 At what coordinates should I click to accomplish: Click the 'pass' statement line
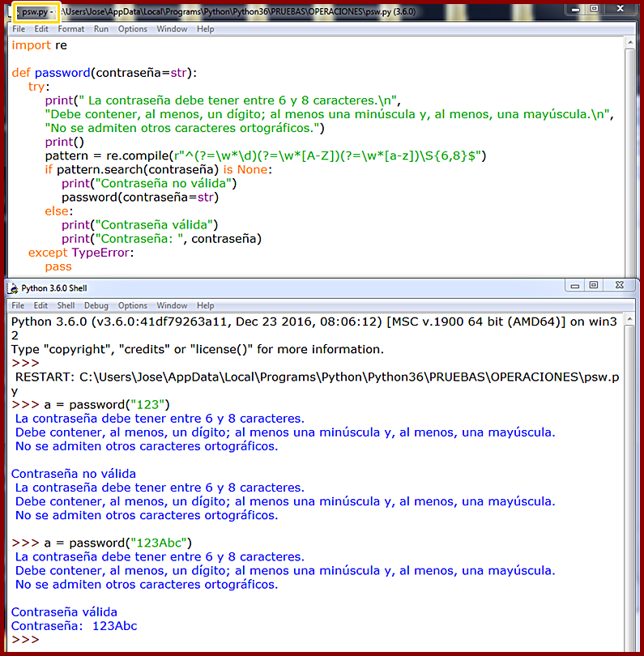[x=58, y=266]
